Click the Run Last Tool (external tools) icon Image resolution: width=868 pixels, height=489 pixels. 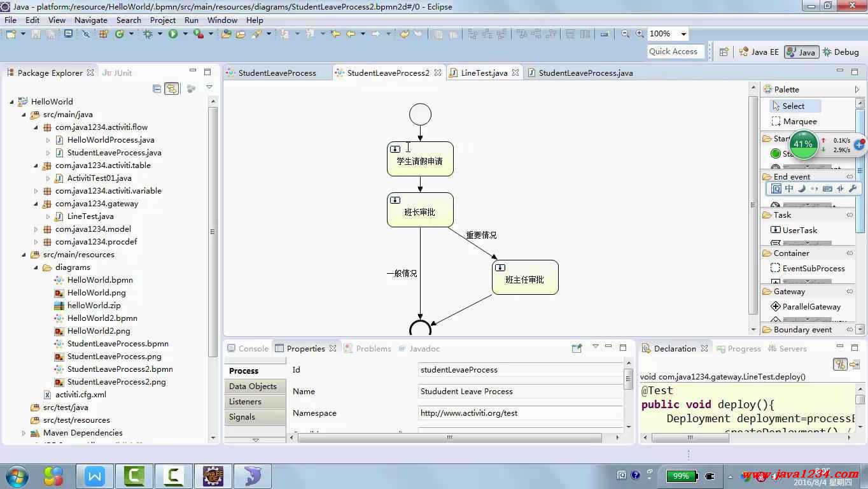(198, 34)
